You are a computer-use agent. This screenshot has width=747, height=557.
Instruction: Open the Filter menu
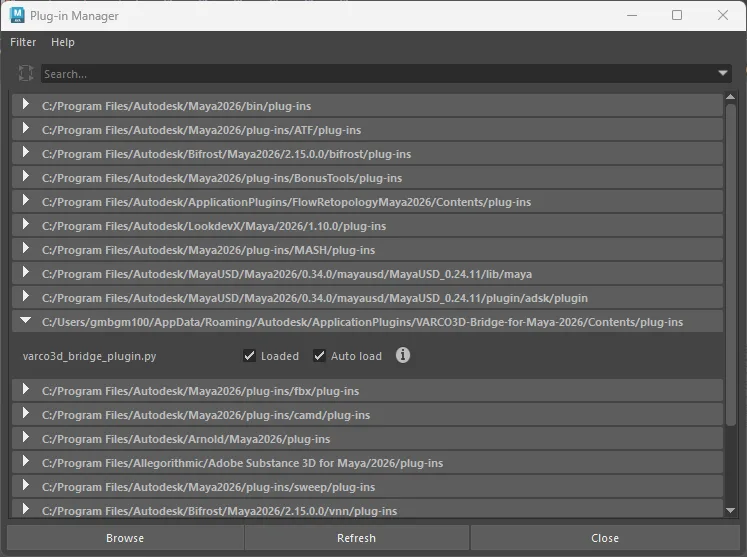(23, 42)
